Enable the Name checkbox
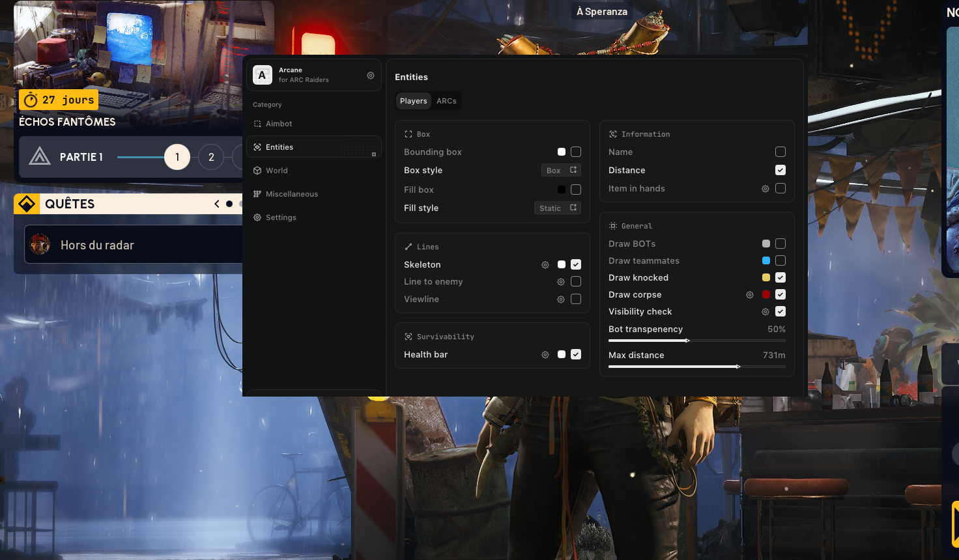The height and width of the screenshot is (560, 959). [x=780, y=152]
